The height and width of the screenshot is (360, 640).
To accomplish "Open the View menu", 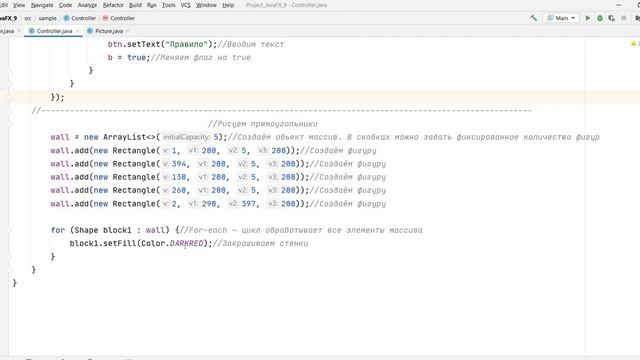I will tap(19, 5).
